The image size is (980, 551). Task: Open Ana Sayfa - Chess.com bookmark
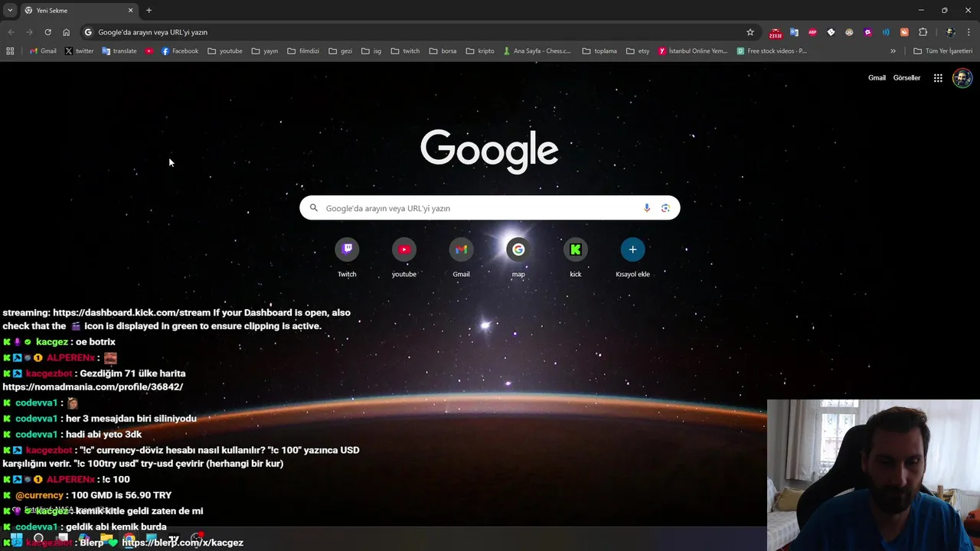537,51
